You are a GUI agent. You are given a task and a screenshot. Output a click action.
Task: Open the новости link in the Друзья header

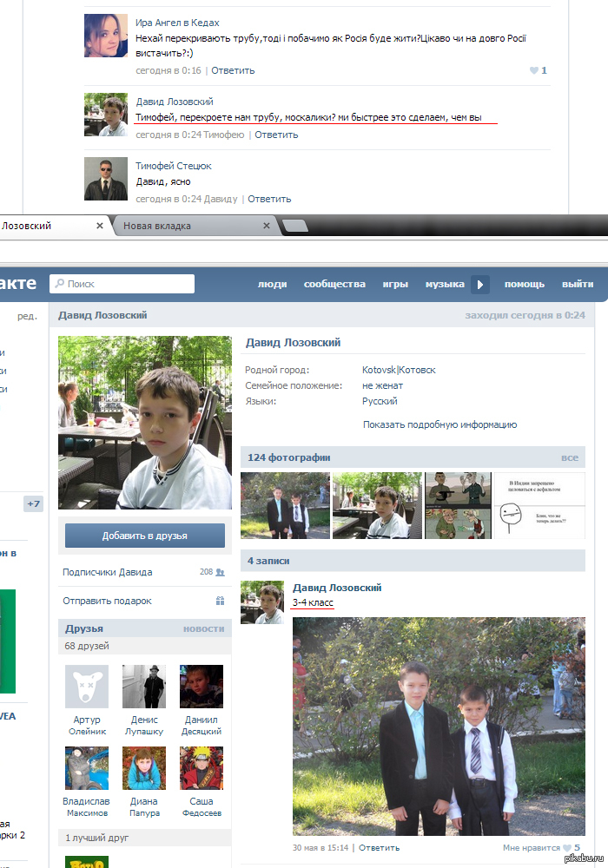tap(203, 628)
